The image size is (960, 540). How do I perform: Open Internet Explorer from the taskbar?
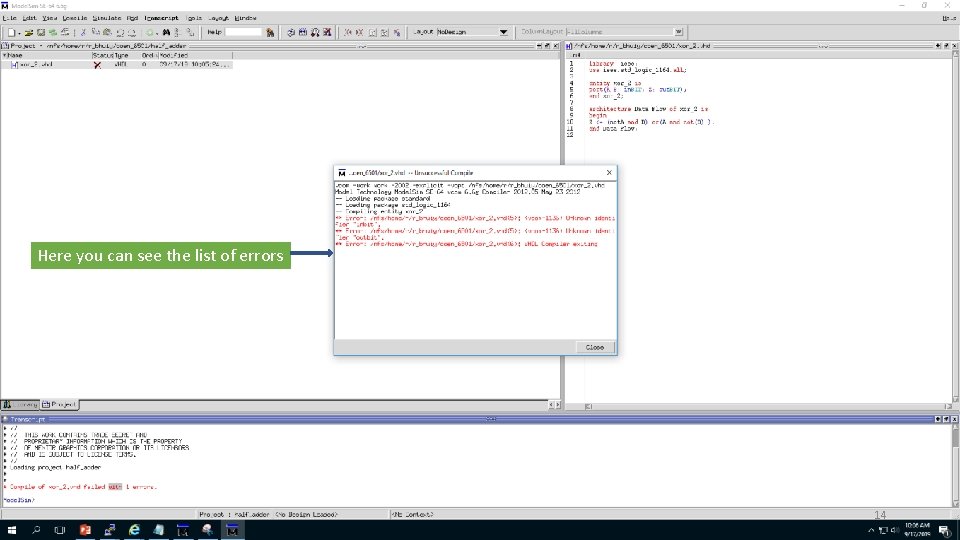134,530
